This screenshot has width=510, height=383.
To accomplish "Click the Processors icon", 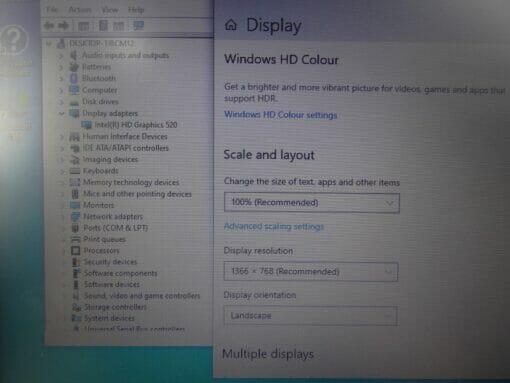I will [x=76, y=251].
